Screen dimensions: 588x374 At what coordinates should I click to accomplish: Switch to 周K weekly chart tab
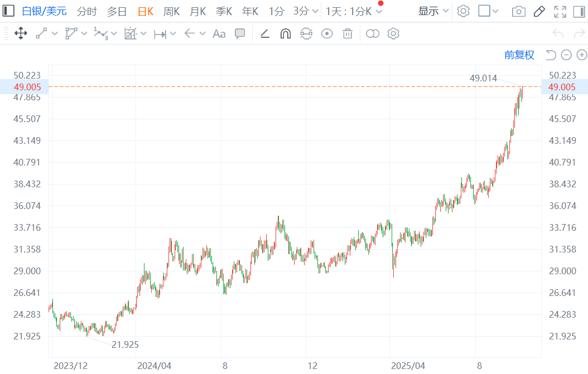coord(171,11)
